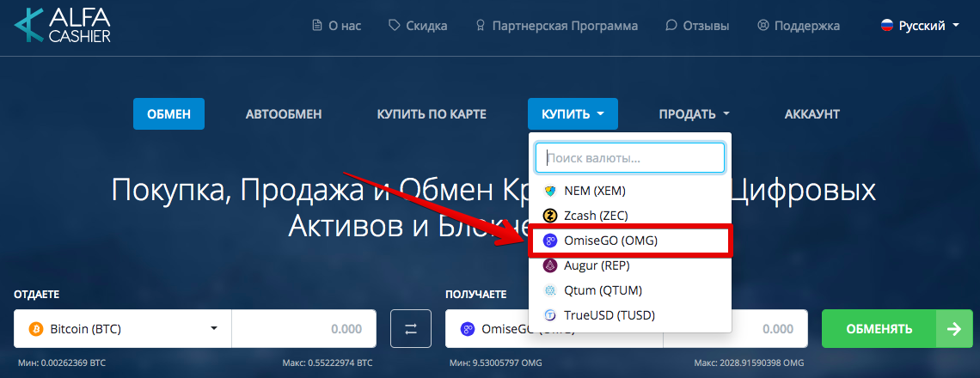Expand the Продать dropdown menu

click(694, 113)
